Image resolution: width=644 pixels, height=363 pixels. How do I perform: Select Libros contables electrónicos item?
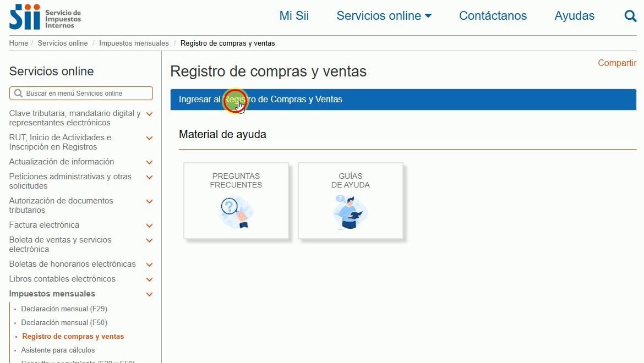62,278
